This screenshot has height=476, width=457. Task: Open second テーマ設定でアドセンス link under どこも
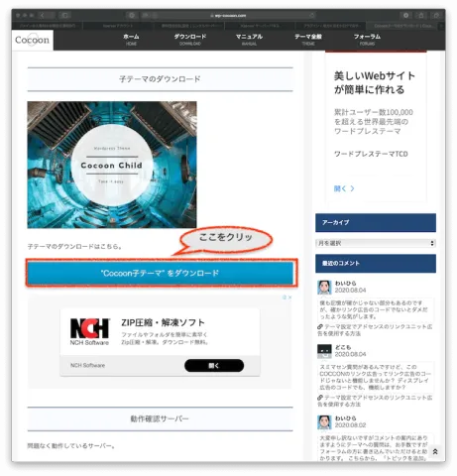click(x=375, y=401)
